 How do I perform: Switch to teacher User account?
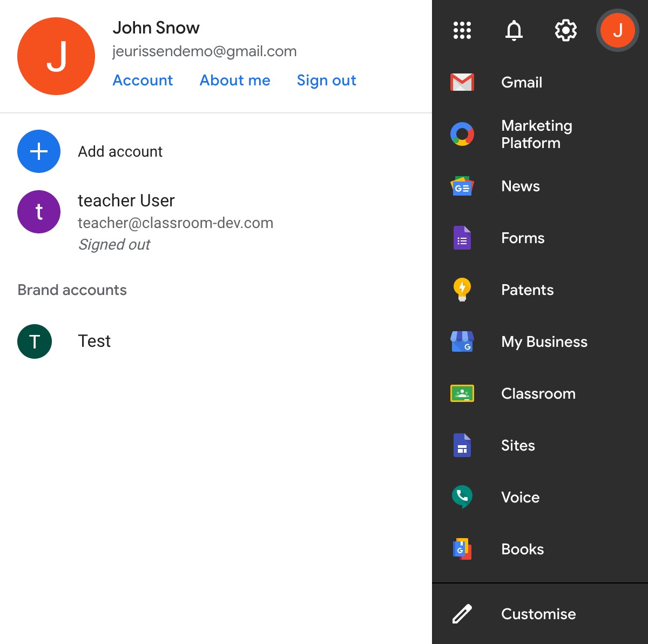(x=126, y=212)
